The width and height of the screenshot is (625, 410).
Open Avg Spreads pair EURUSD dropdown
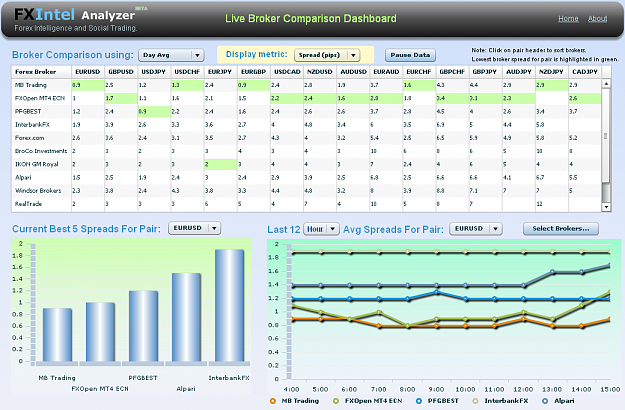pyautogui.click(x=476, y=229)
